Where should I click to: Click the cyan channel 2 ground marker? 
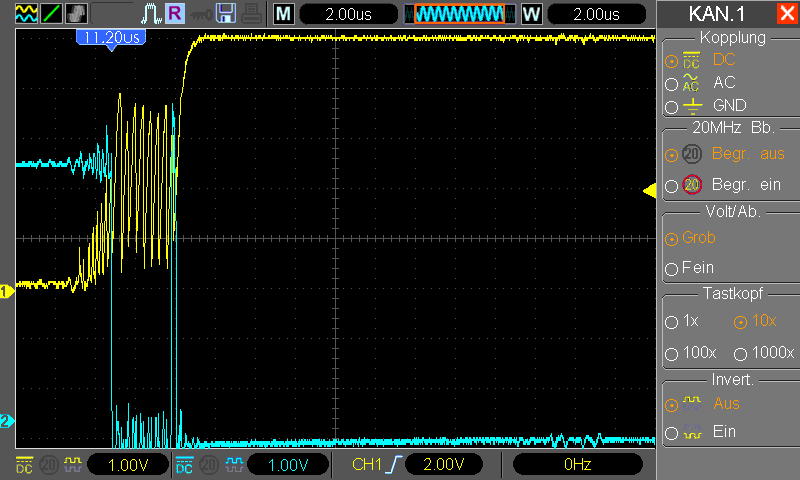coord(7,421)
